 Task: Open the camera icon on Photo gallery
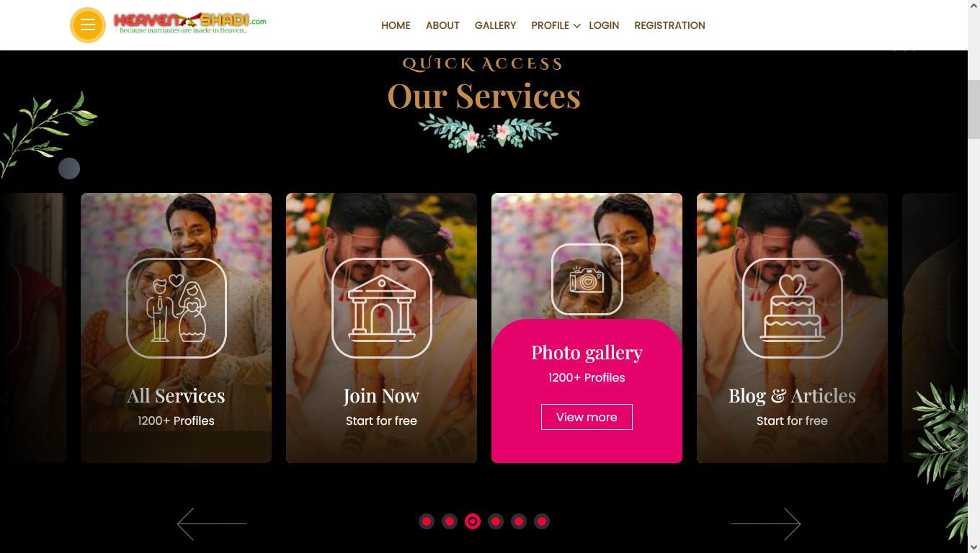[x=587, y=279]
